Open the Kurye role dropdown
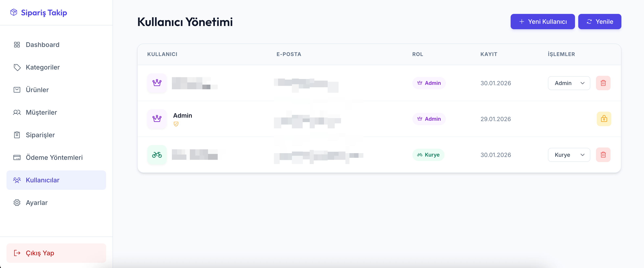The height and width of the screenshot is (268, 644). click(569, 155)
